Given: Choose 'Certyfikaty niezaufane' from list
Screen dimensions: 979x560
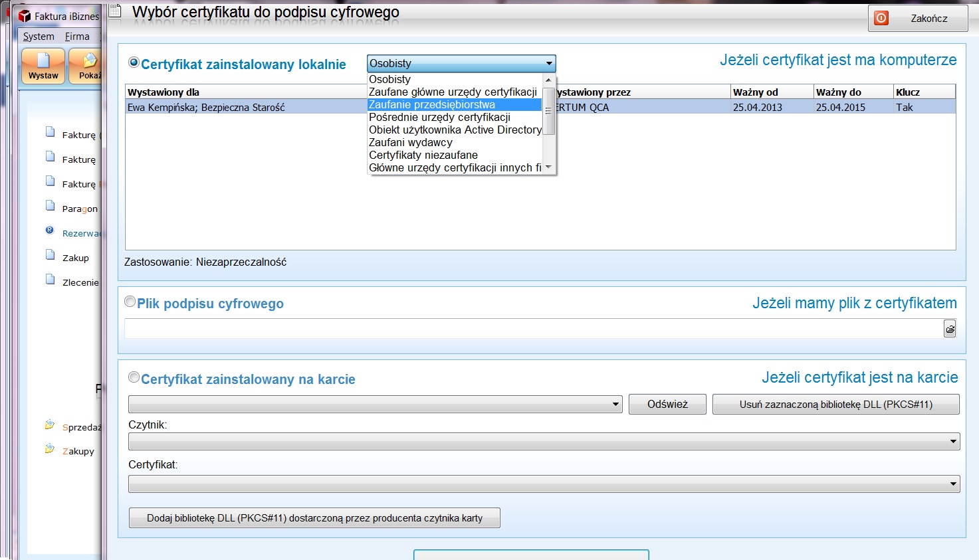Looking at the screenshot, I should [423, 155].
